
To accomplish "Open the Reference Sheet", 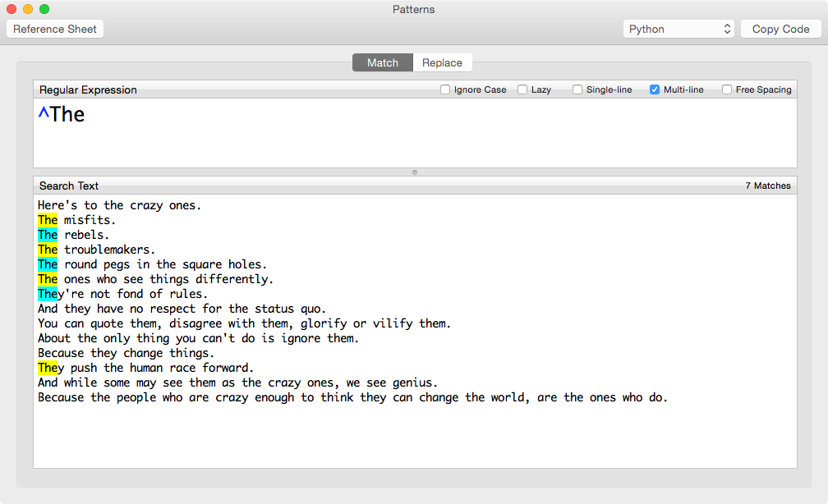I will pyautogui.click(x=55, y=29).
